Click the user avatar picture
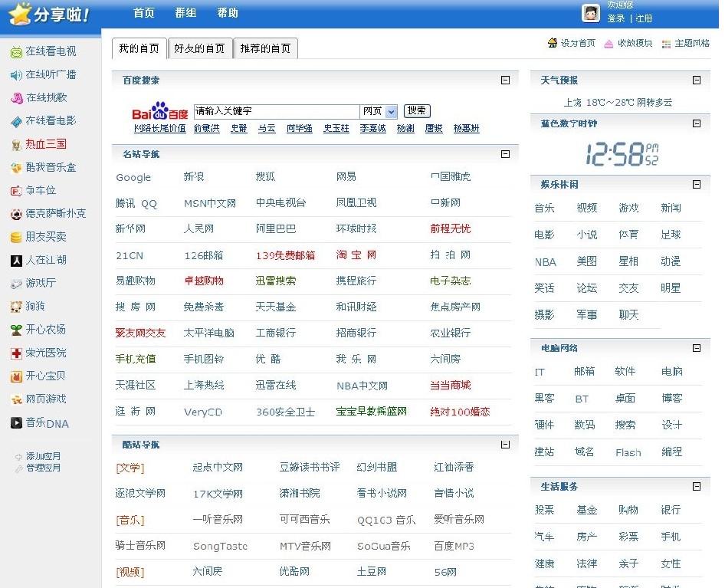The height and width of the screenshot is (588, 725). click(x=590, y=14)
